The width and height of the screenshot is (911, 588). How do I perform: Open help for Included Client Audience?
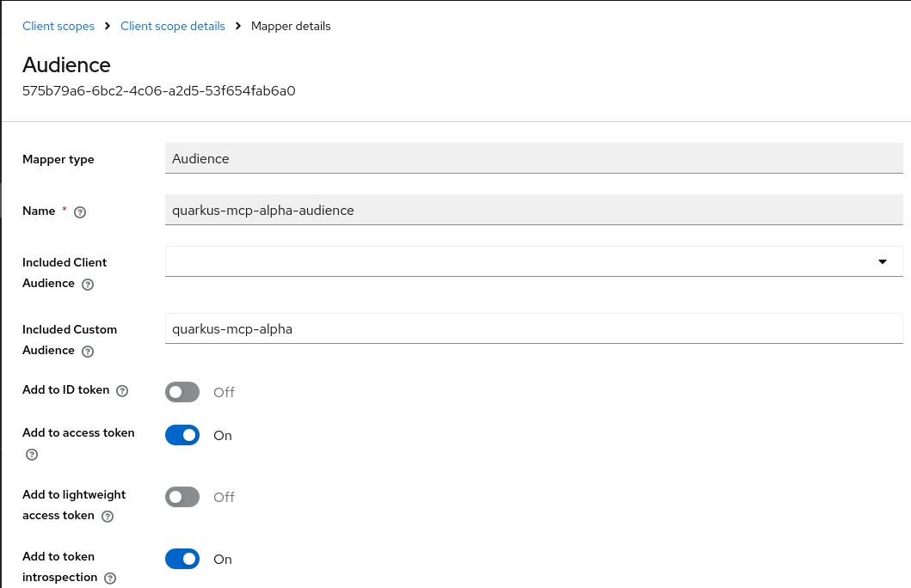point(87,284)
